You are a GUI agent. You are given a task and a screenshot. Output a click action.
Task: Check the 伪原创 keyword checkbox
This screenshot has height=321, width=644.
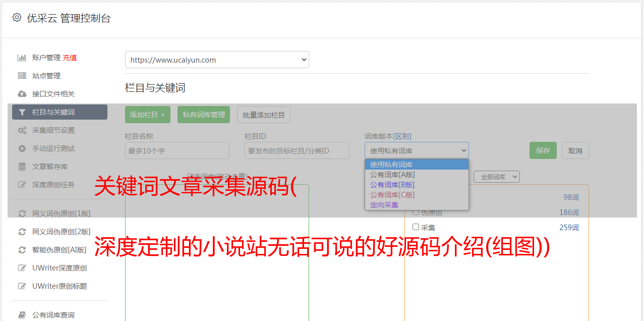click(416, 212)
